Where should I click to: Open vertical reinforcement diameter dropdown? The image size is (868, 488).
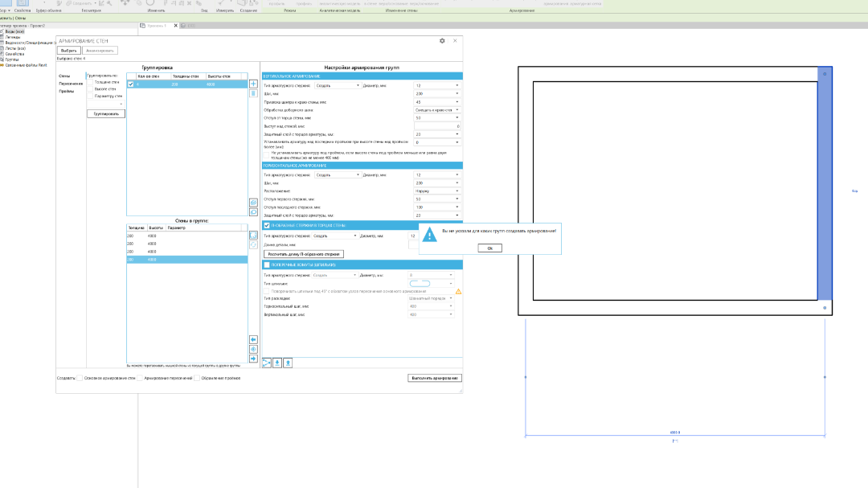tap(437, 86)
